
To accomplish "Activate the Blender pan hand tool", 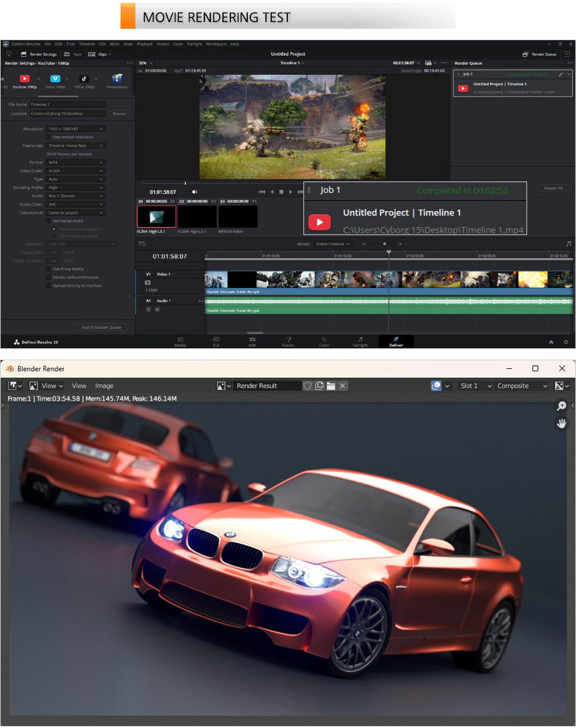I will 561,423.
